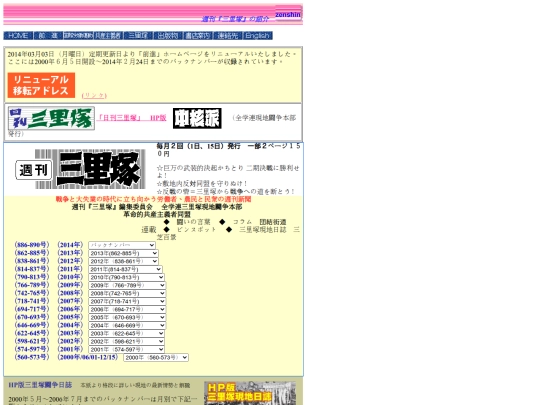Image resolution: width=540 pixels, height=405 pixels.
Task: Open the 2003年(622-645号) dropdown
Action: click(x=126, y=333)
